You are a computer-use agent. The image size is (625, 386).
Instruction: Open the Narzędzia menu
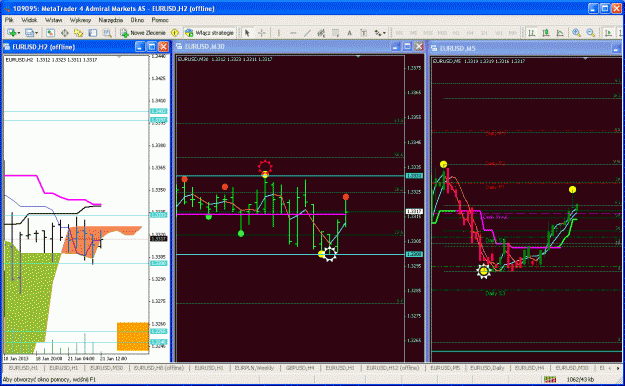pyautogui.click(x=110, y=20)
